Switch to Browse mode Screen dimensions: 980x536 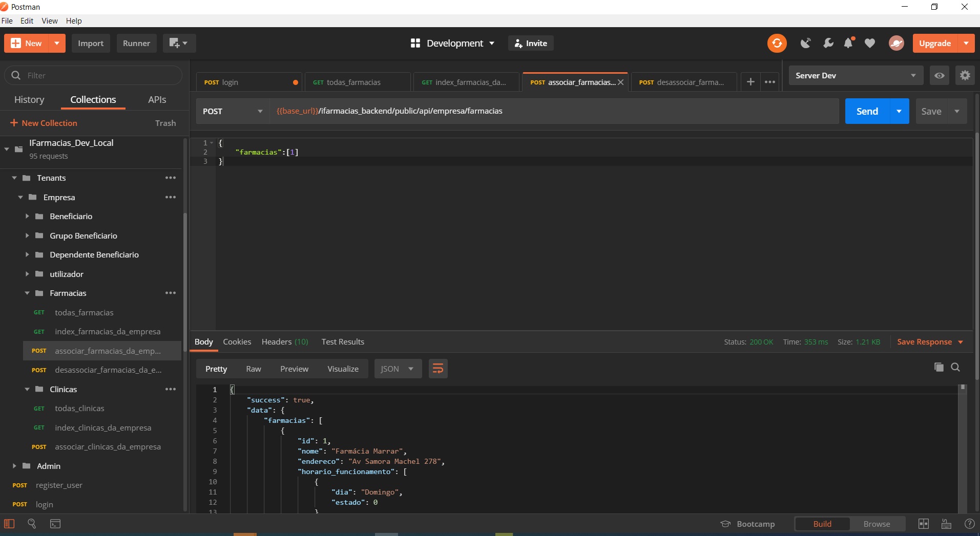tap(877, 524)
